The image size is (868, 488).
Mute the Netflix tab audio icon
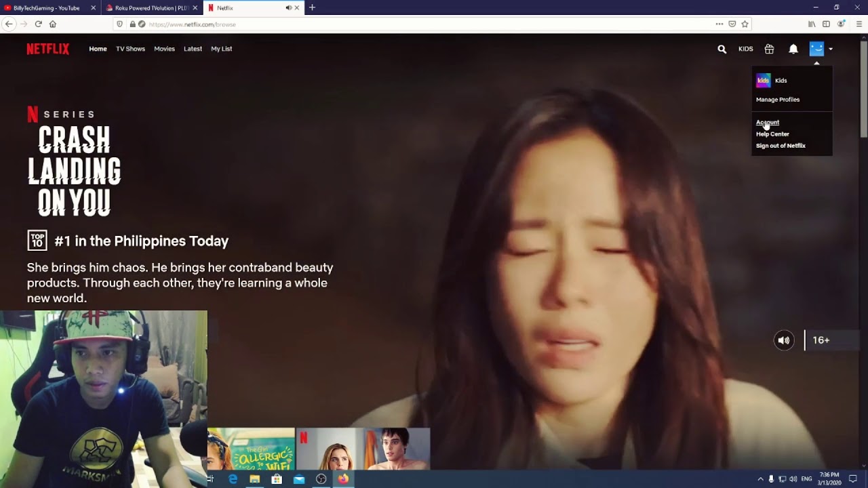tap(288, 7)
